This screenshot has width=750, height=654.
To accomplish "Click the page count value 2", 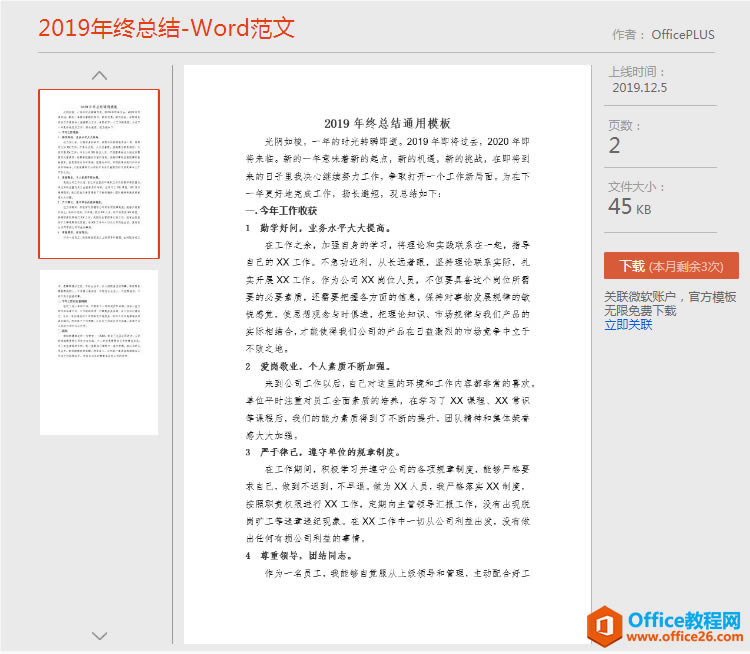I will click(x=615, y=145).
